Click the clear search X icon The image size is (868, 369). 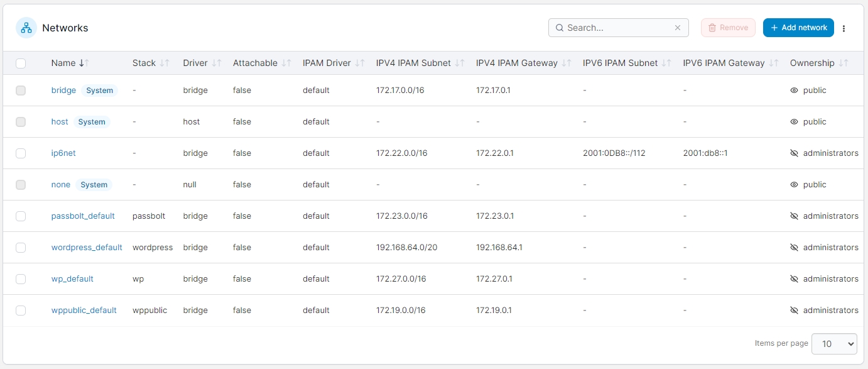tap(678, 28)
